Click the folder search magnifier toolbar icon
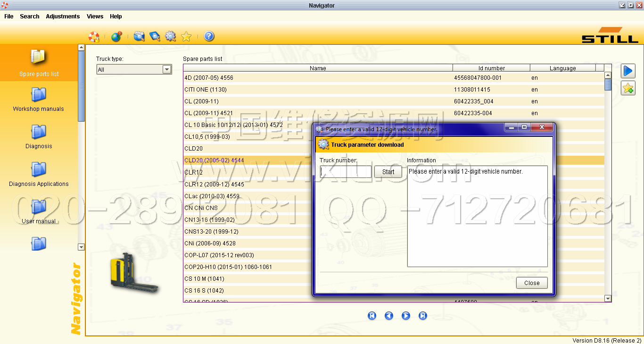Screen dimensions: 644x344 139,36
